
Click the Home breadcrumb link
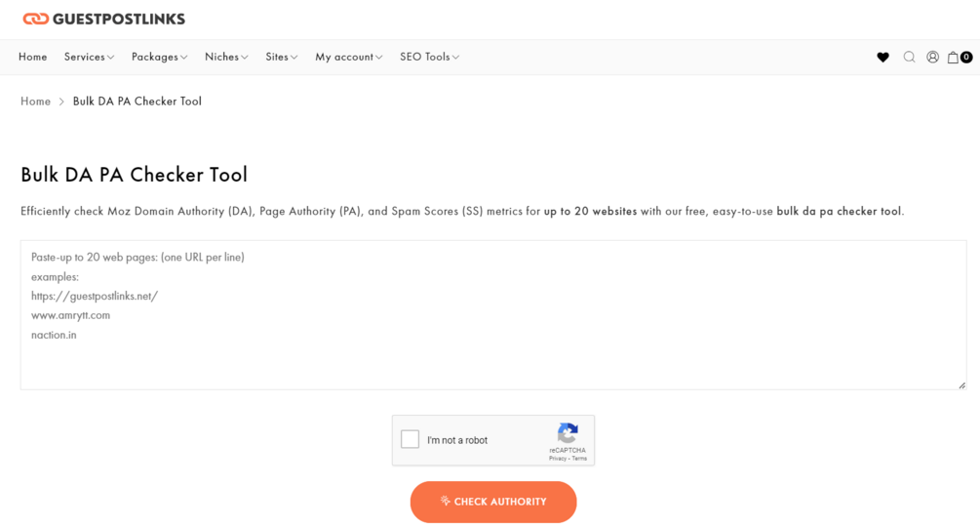click(x=35, y=101)
